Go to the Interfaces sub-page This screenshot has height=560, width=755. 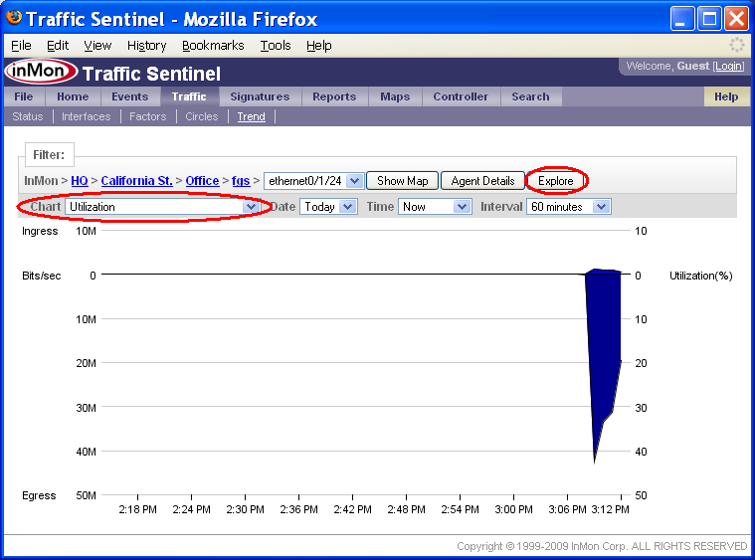coord(87,116)
